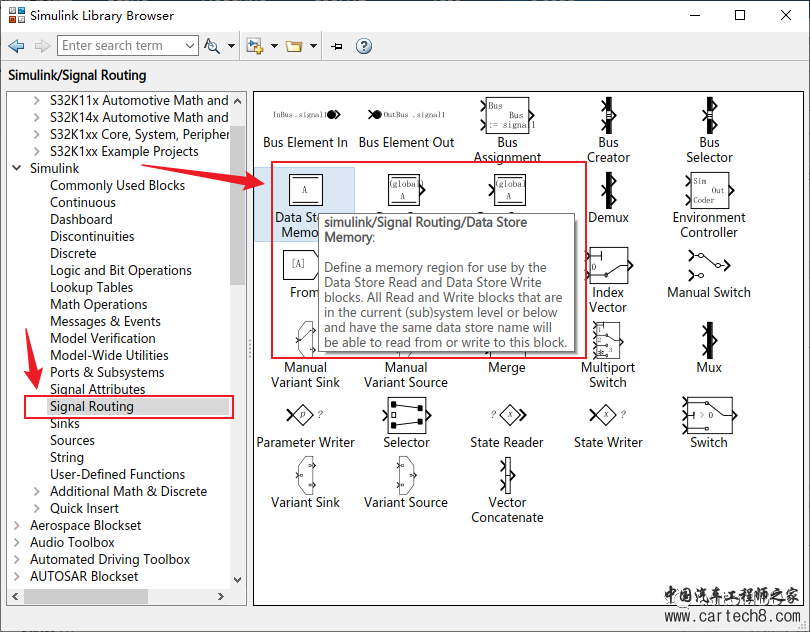The height and width of the screenshot is (632, 810).
Task: Open the search term history dropdown
Action: coord(190,45)
